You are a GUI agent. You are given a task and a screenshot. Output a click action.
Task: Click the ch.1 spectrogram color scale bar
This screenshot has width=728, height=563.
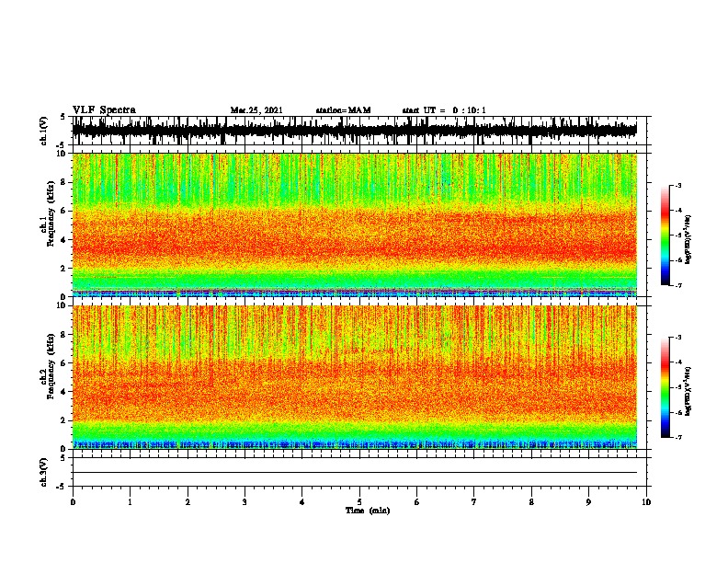(665, 236)
